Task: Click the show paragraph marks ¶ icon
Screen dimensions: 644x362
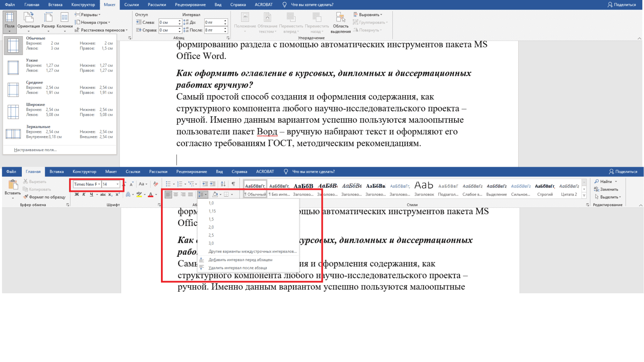Action: 233,184
